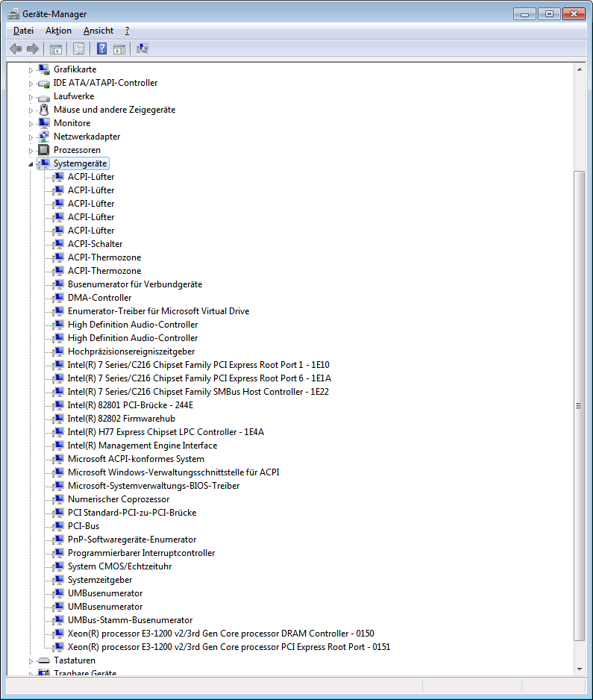Expand the Netzwerkadapter node
The height and width of the screenshot is (700, 593).
tap(31, 137)
